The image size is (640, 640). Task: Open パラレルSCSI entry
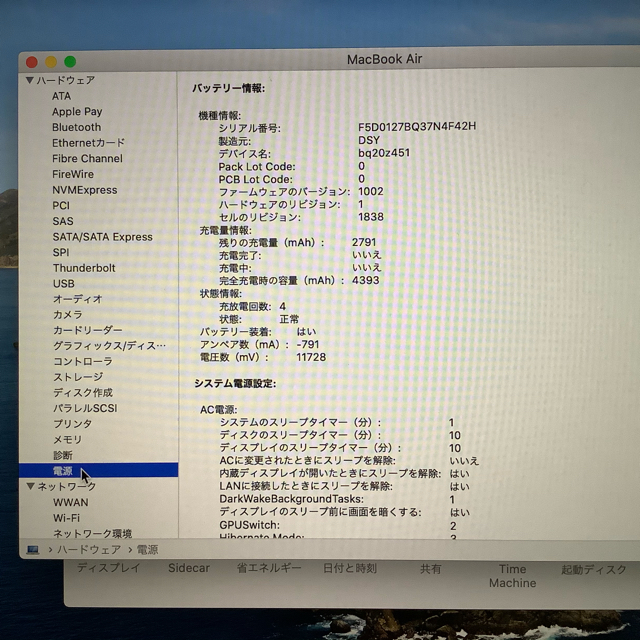click(x=85, y=408)
